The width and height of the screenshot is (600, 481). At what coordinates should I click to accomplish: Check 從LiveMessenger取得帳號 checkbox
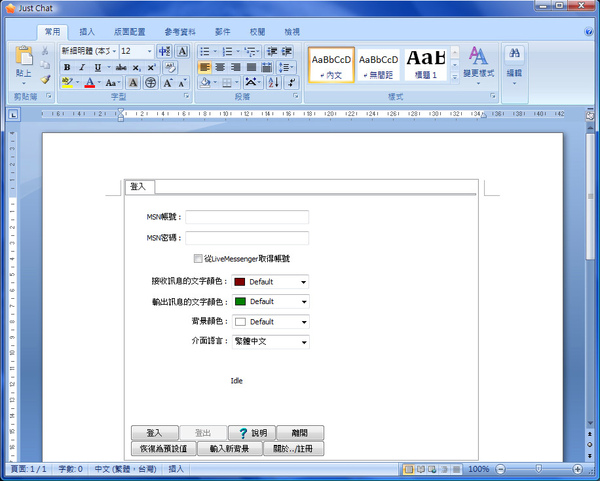pos(198,259)
